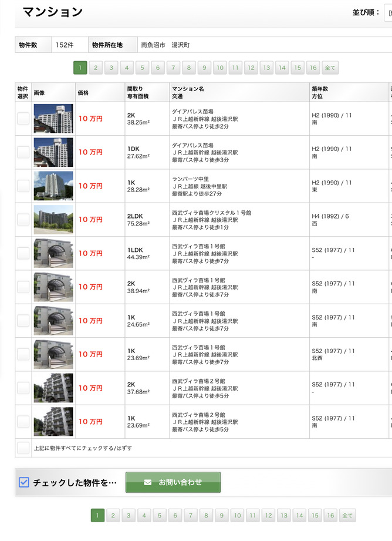Image resolution: width=392 pixels, height=541 pixels.
Task: Click the 並び順 sort label
Action: click(x=366, y=12)
